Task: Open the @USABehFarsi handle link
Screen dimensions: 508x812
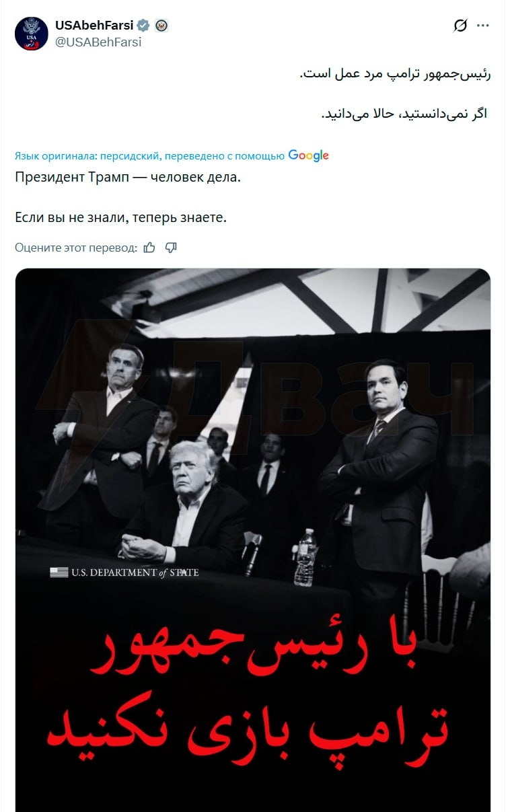Action: coord(98,42)
